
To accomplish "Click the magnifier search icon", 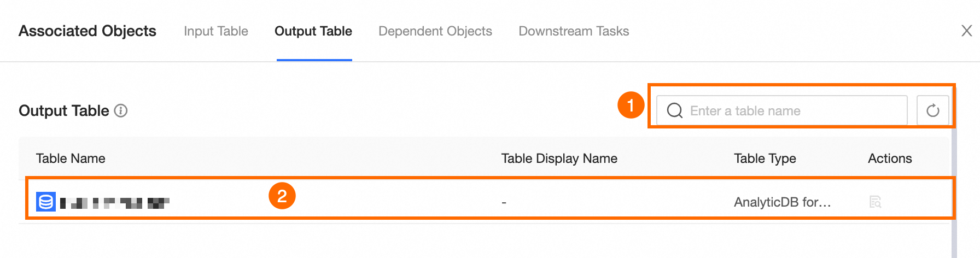I will tap(675, 111).
